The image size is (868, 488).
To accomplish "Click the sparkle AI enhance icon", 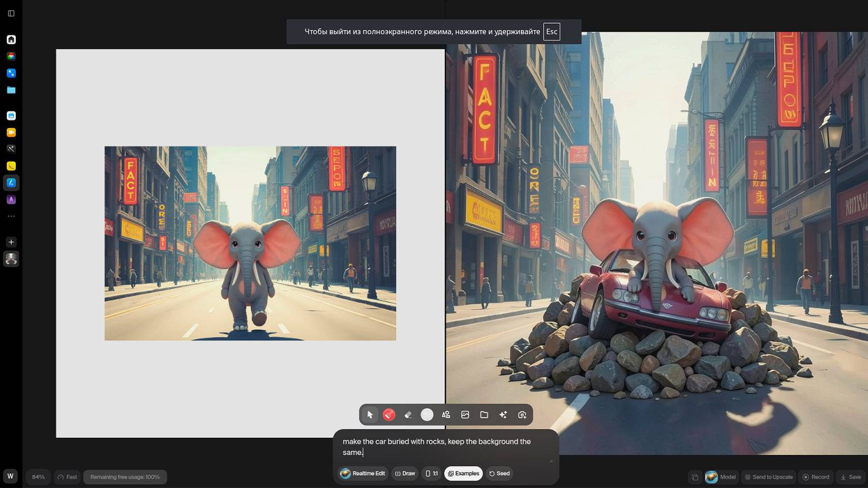I will point(503,415).
